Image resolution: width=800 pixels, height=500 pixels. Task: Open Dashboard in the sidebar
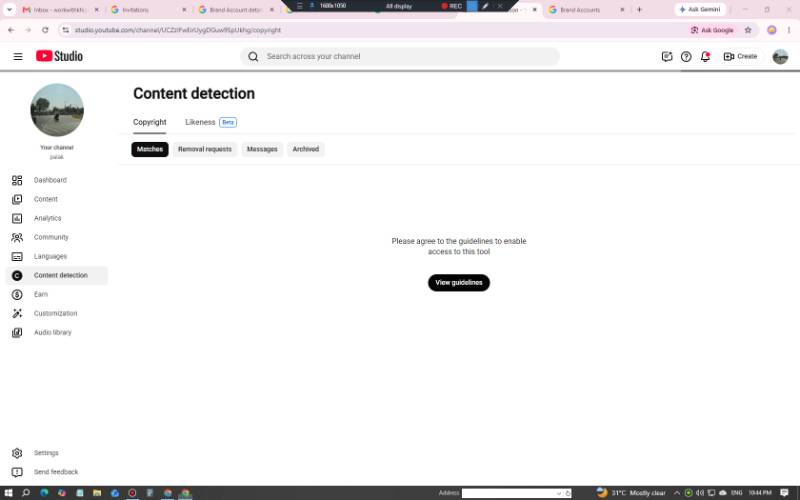tap(57, 180)
